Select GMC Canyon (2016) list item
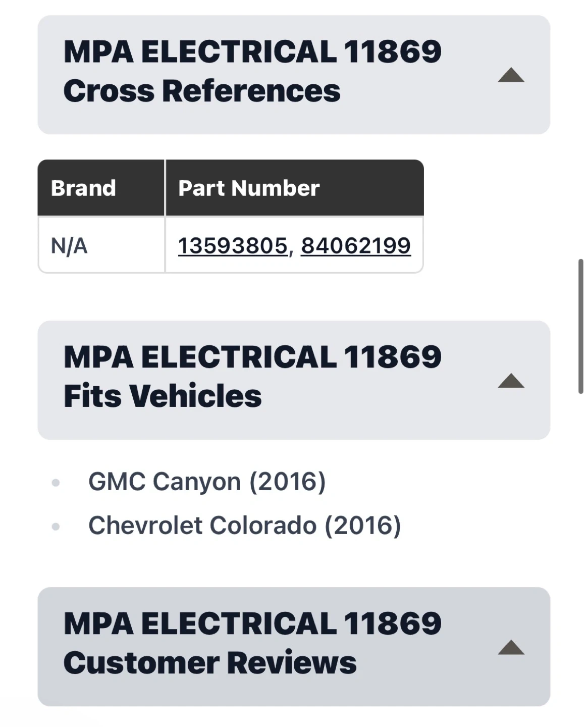The width and height of the screenshot is (588, 727). 207,481
